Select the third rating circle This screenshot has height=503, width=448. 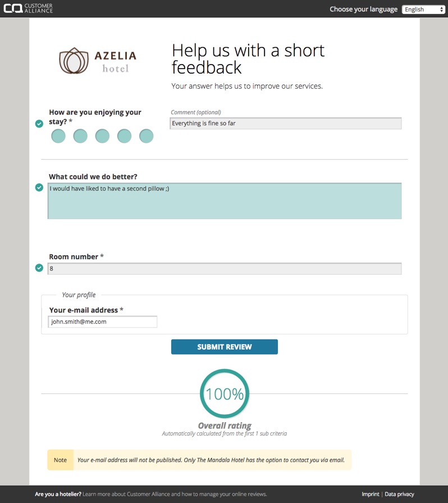(102, 136)
